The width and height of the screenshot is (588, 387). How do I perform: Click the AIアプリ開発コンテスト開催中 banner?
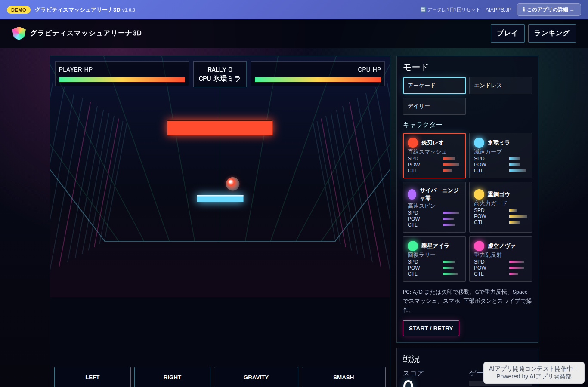[x=534, y=372]
